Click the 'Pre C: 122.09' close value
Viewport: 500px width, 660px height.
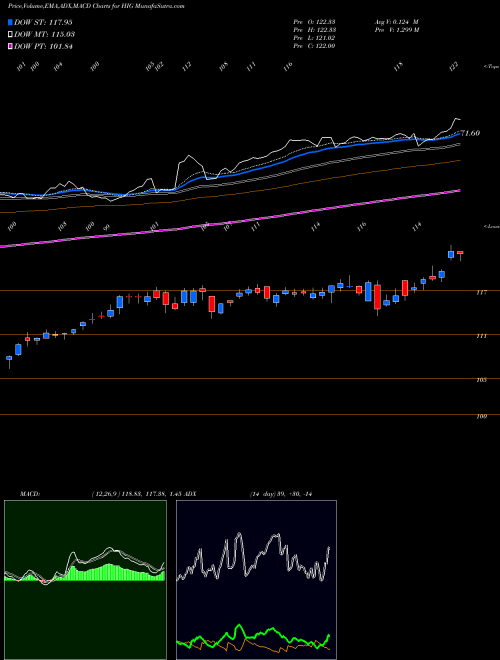coord(314,46)
